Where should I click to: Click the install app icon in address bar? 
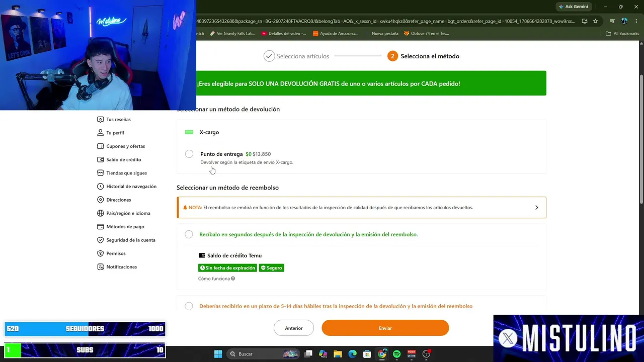pyautogui.click(x=584, y=21)
